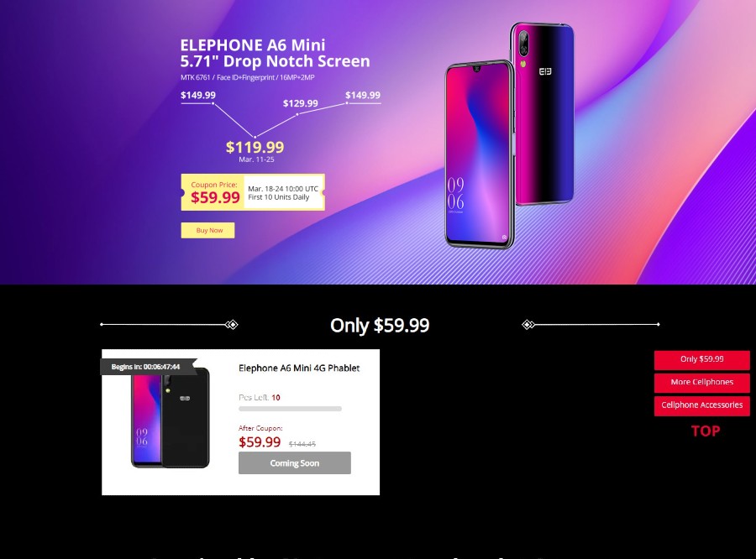This screenshot has height=559, width=756.
Task: Click the Pcs Left stock progress bar
Action: click(x=291, y=409)
